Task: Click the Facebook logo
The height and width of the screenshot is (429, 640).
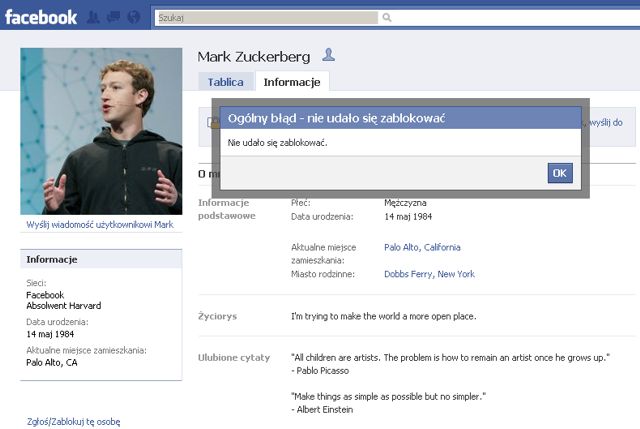Action: (x=41, y=17)
